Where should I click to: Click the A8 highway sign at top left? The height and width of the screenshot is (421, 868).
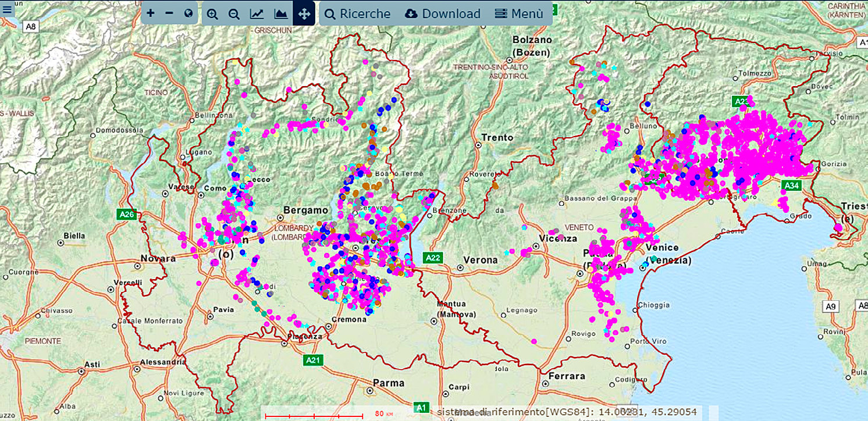(x=30, y=26)
